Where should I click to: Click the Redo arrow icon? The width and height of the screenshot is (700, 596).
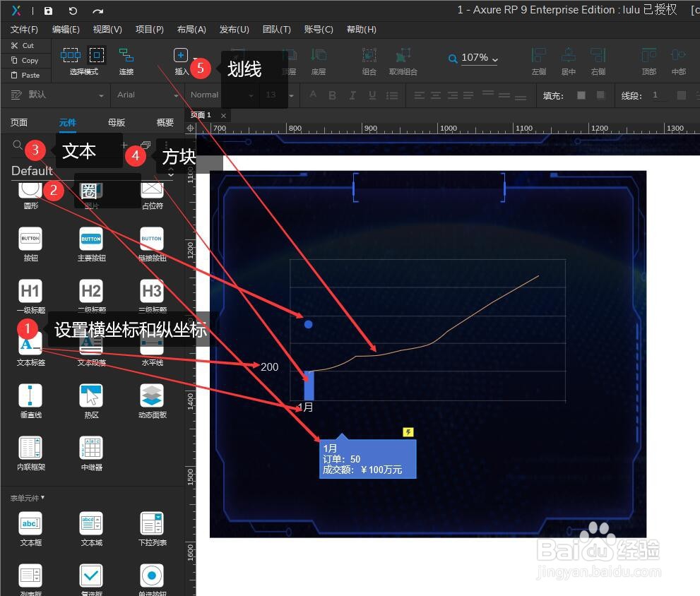click(x=97, y=11)
